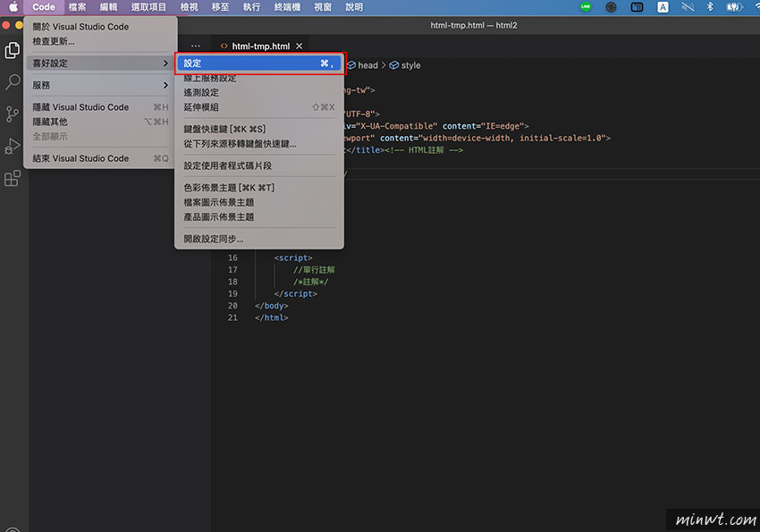The width and height of the screenshot is (760, 532).
Task: Select 色彩佈景主題 in the submenu
Action: (x=259, y=188)
